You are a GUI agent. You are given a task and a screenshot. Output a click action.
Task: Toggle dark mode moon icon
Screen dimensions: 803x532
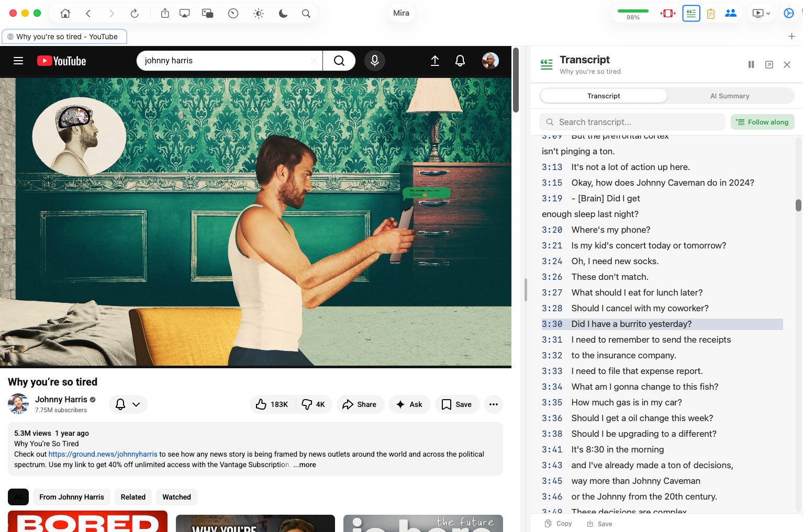tap(283, 14)
